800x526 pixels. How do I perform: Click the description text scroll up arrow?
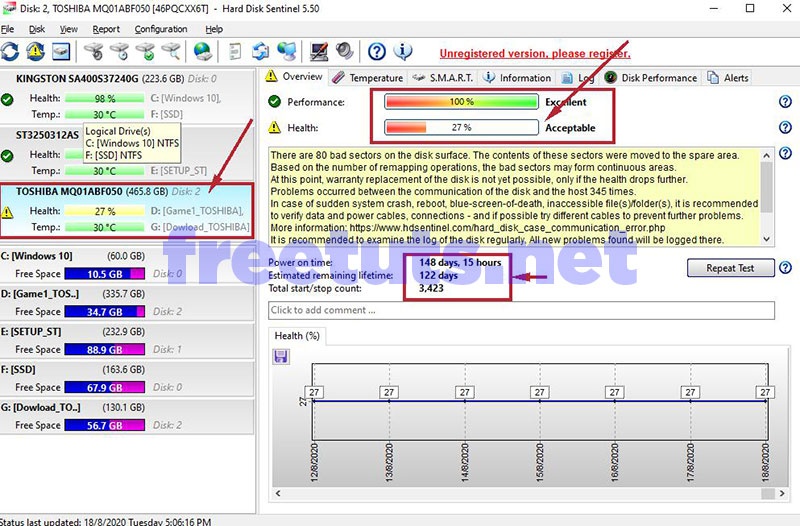tap(766, 155)
